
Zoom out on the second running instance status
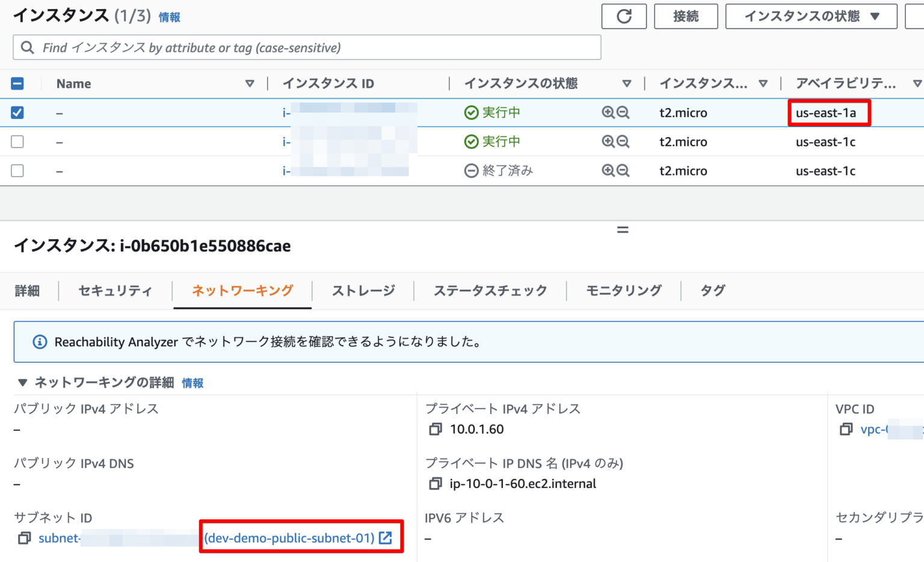tap(623, 141)
